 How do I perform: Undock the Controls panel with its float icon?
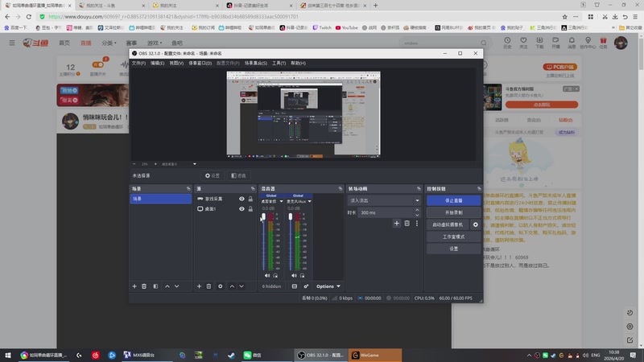tap(479, 189)
